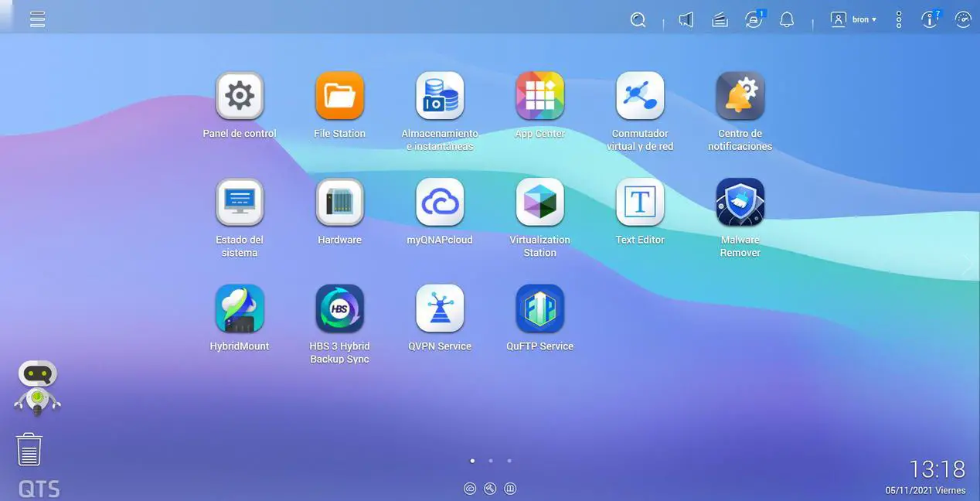Open File Station
Viewport: 980px width, 501px height.
pyautogui.click(x=339, y=94)
